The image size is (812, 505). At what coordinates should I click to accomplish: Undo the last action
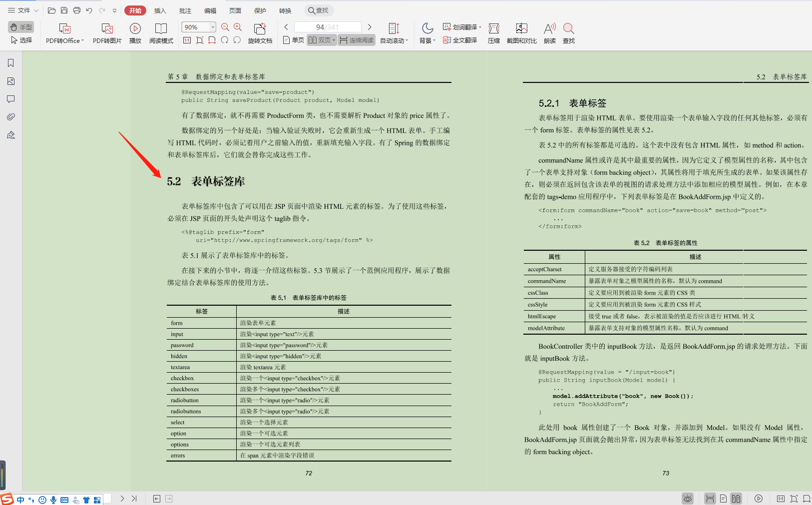coord(89,10)
